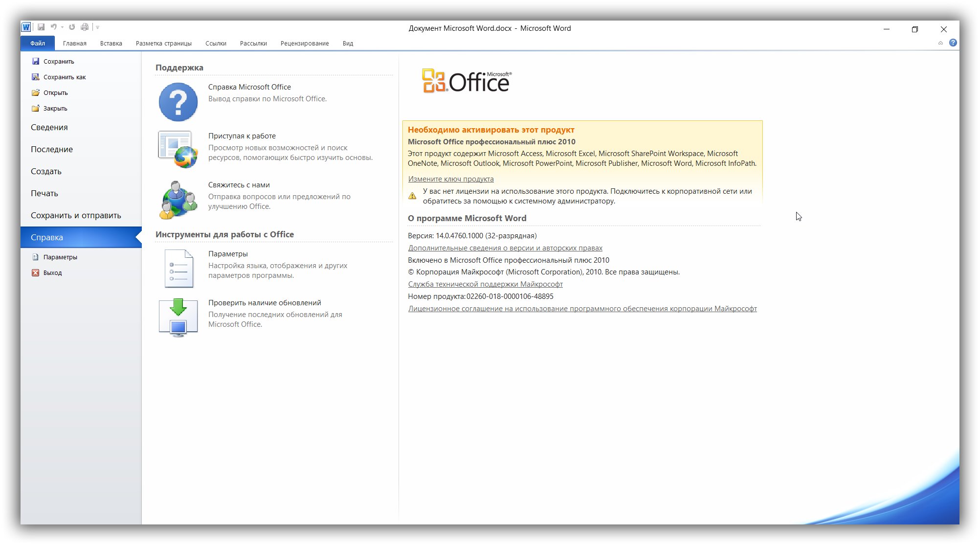This screenshot has height=545, width=980.
Task: Select Печать in backstage menu
Action: click(81, 193)
